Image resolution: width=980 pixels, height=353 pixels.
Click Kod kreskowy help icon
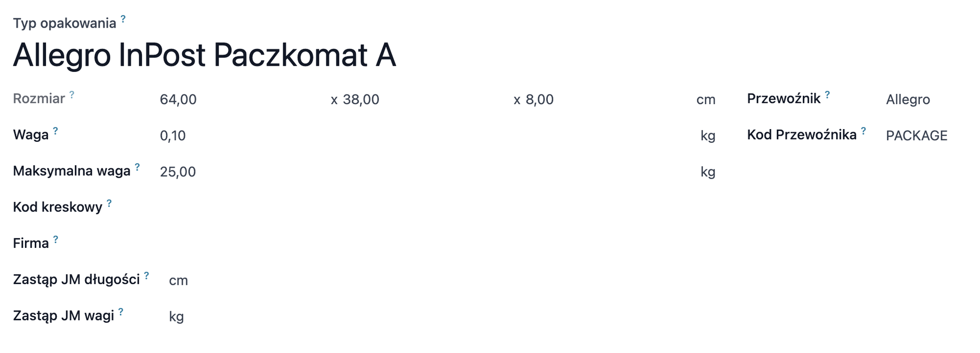pyautogui.click(x=109, y=203)
